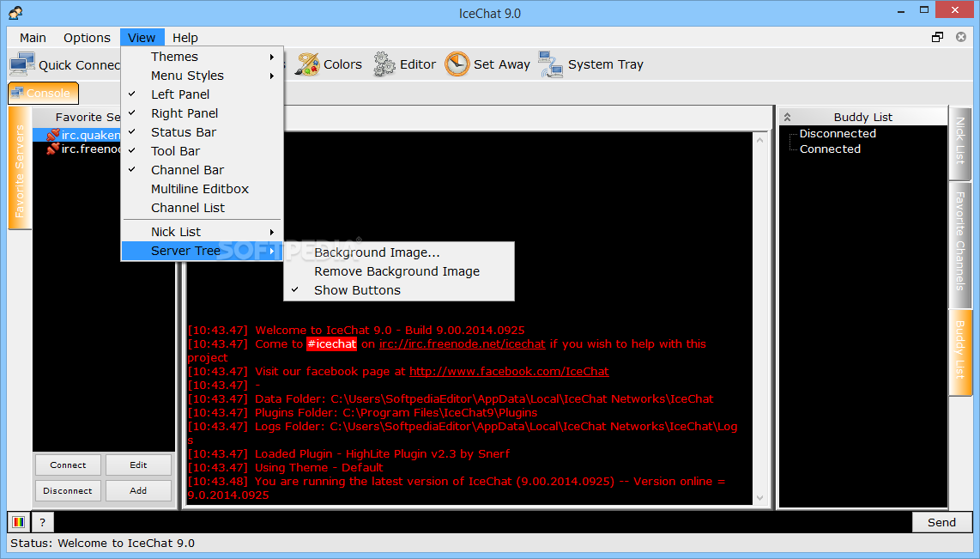Screen dimensions: 980x559
Task: Click the question mark help button
Action: 43,522
